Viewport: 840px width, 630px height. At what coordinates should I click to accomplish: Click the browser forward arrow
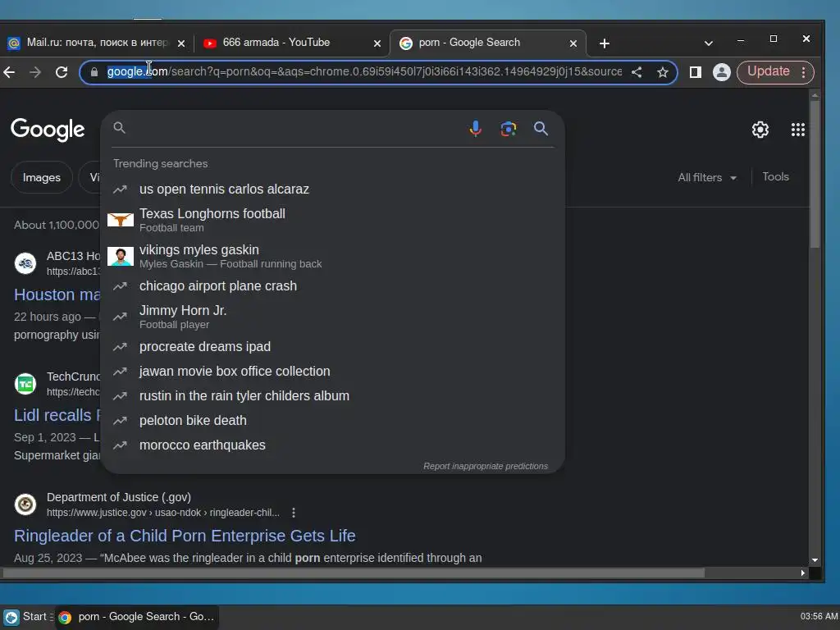(x=35, y=72)
